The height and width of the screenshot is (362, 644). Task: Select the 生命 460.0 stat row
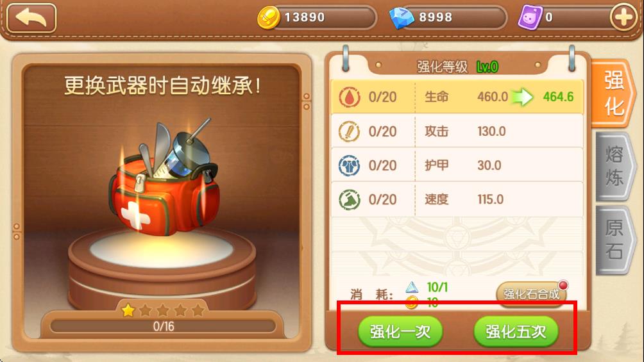pos(457,97)
